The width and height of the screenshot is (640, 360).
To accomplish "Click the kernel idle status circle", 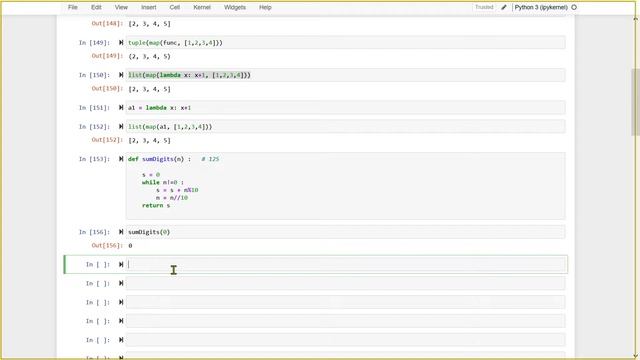I will pos(574,7).
